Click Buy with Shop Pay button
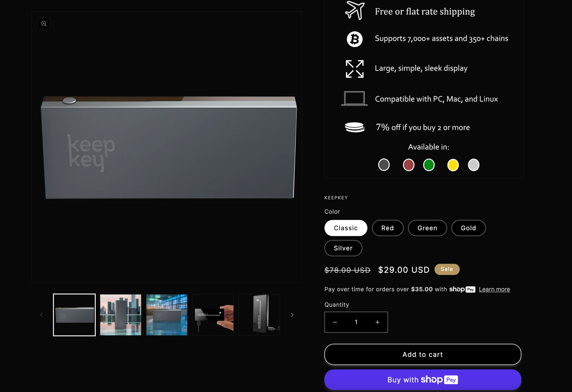Image resolution: width=572 pixels, height=392 pixels. pos(423,379)
